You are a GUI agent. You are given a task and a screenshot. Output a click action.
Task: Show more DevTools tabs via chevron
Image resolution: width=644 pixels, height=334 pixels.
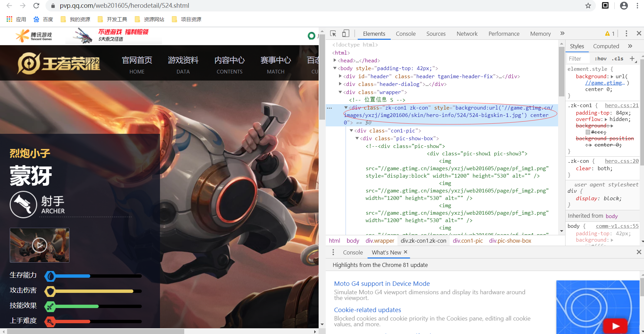pyautogui.click(x=562, y=33)
